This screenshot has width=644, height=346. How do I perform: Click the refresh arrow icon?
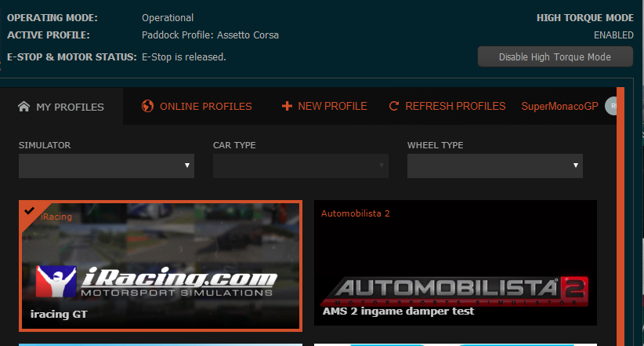pyautogui.click(x=393, y=106)
